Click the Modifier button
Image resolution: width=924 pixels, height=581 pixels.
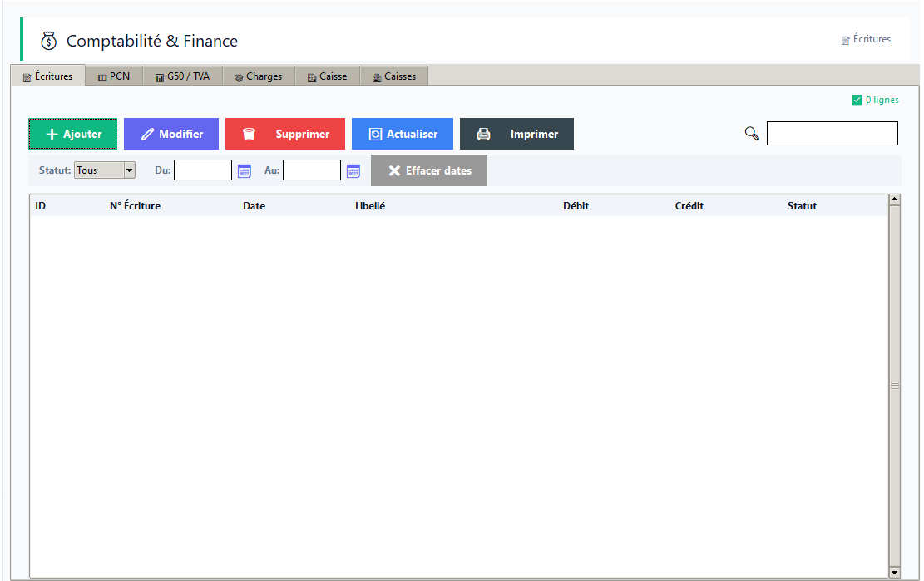pos(170,134)
